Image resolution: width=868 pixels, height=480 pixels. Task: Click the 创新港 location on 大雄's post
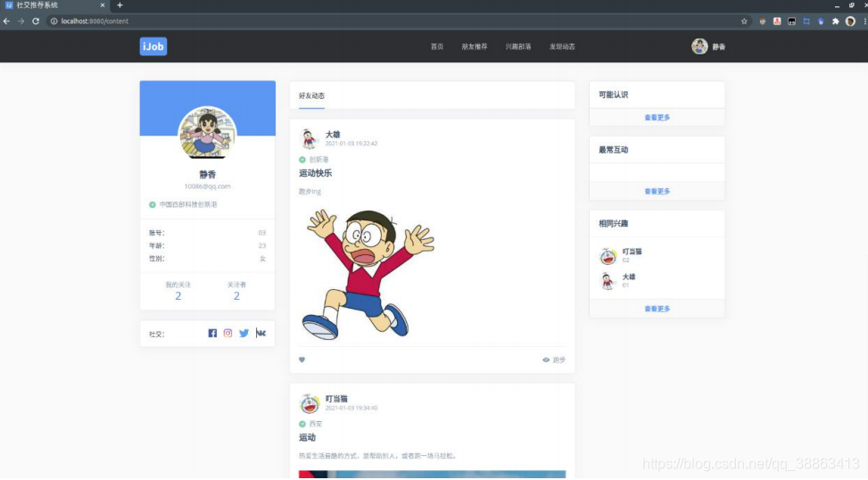[318, 160]
